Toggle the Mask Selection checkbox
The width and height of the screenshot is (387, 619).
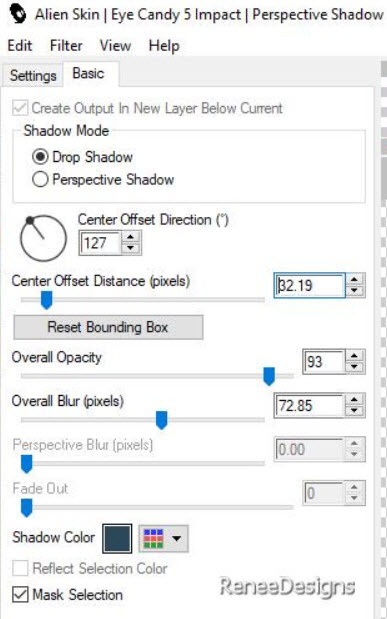point(20,595)
